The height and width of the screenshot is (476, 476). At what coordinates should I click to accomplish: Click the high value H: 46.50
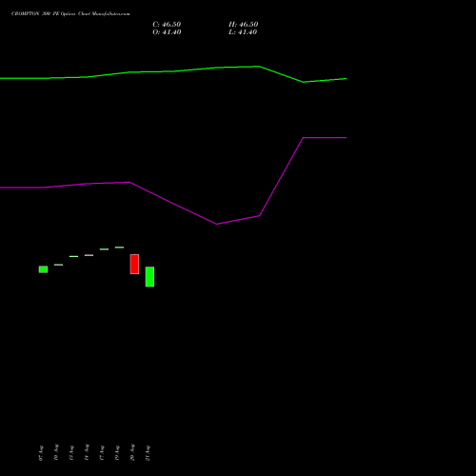click(243, 25)
